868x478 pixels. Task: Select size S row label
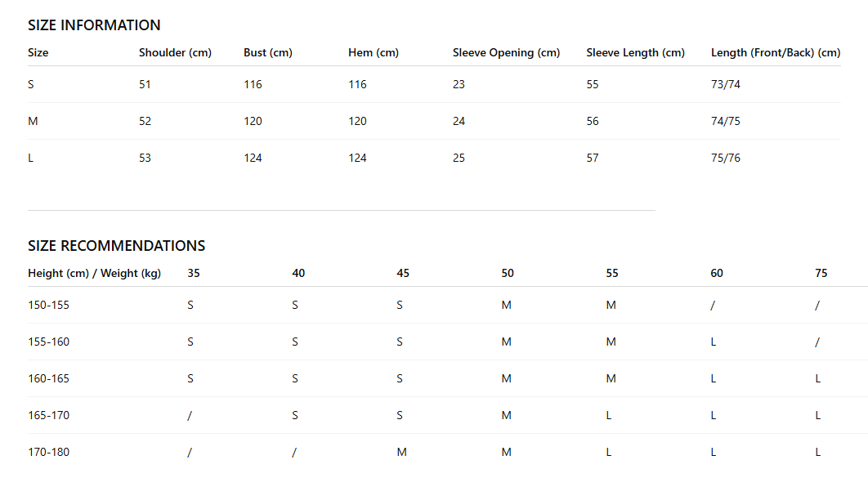click(x=31, y=84)
